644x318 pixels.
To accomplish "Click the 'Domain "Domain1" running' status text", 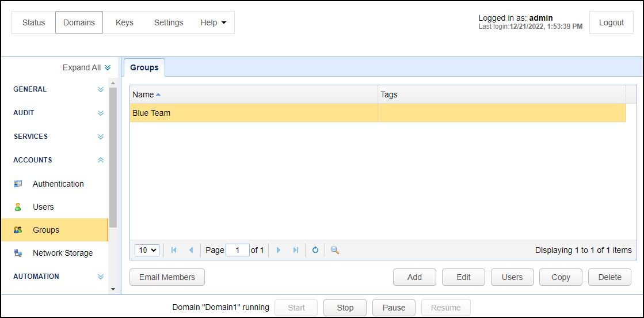I will point(220,308).
